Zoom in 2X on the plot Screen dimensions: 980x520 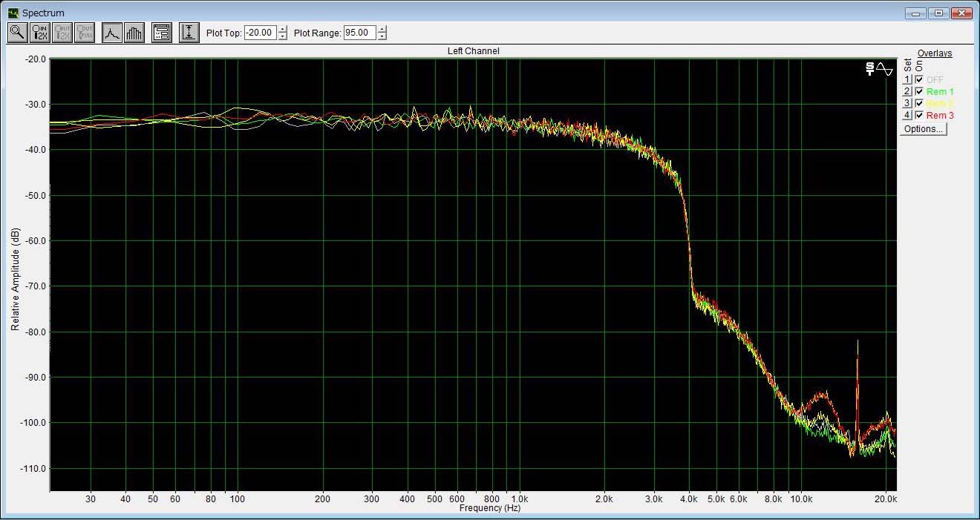[x=40, y=33]
